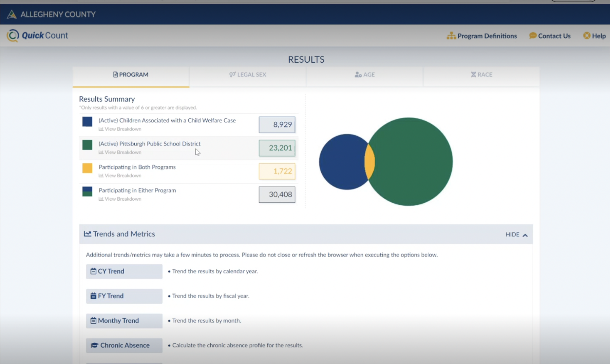Click the blue-green Either Program swatch
The height and width of the screenshot is (364, 610).
coord(87,191)
